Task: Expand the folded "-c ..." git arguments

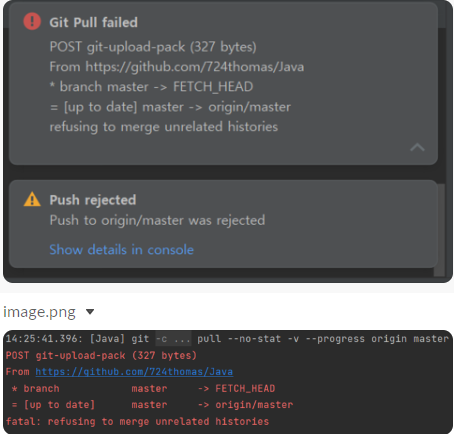Action: click(173, 339)
